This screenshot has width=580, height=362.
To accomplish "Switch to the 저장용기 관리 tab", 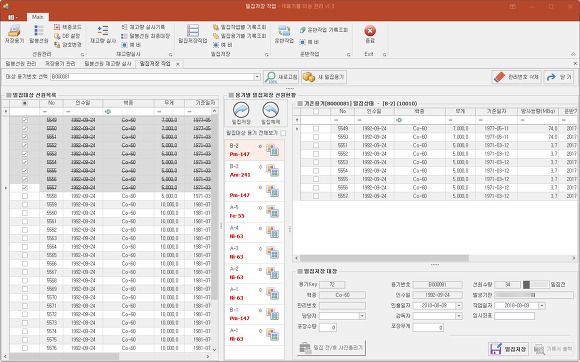I will click(x=60, y=64).
